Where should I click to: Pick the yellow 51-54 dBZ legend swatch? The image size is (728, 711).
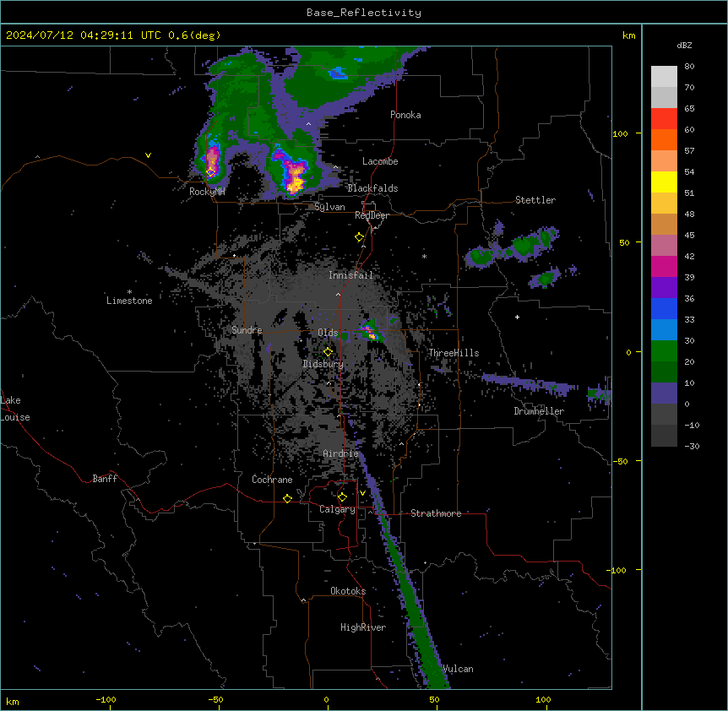[x=664, y=182]
